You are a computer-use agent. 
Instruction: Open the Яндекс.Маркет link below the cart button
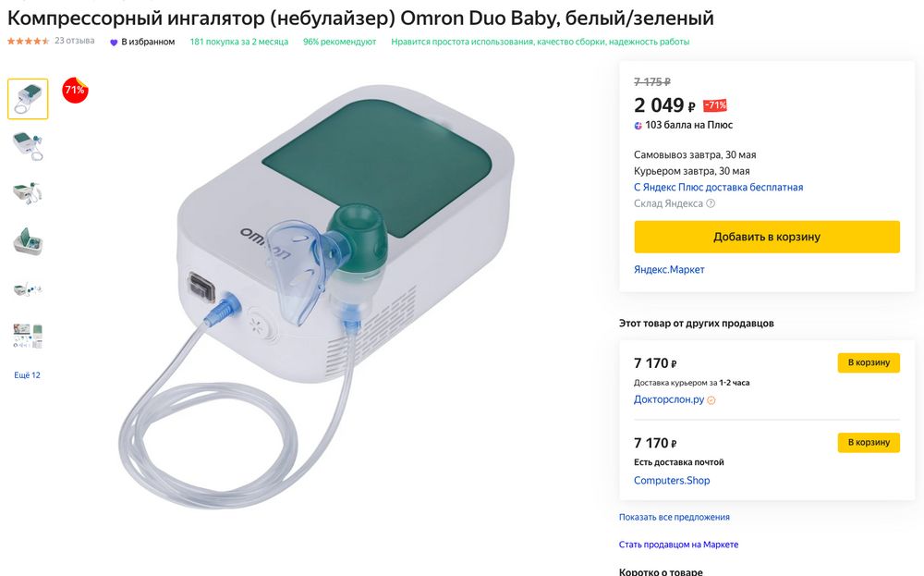pos(669,269)
